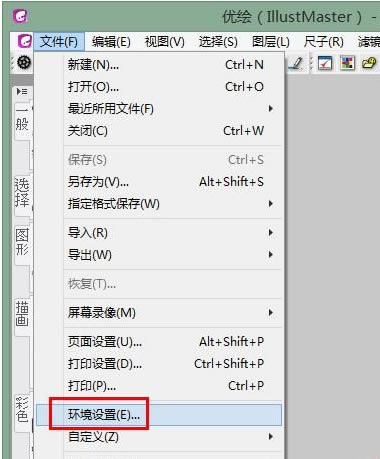Open the 尺子(R) menu
The height and width of the screenshot is (459, 380).
pyautogui.click(x=324, y=42)
